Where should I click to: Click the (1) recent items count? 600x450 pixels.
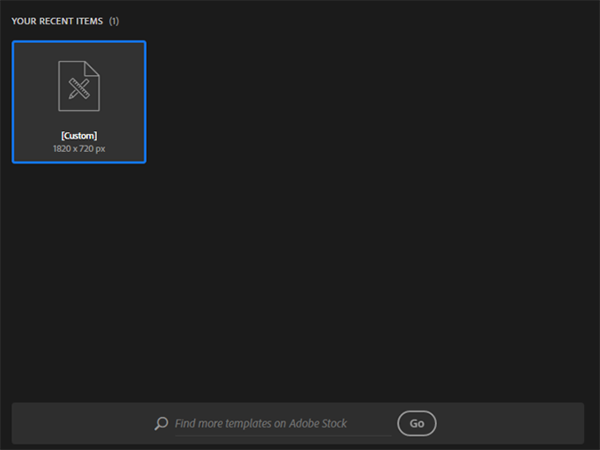[114, 21]
